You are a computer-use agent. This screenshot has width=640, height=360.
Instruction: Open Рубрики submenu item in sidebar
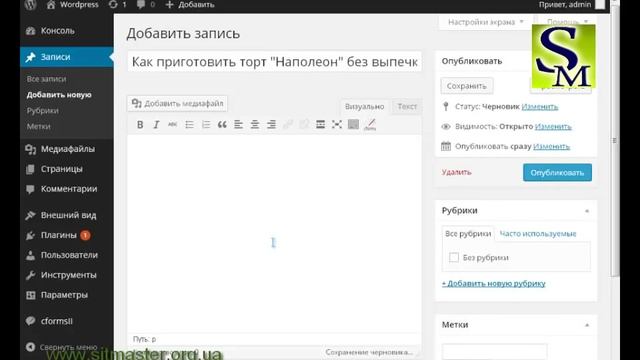(x=42, y=111)
